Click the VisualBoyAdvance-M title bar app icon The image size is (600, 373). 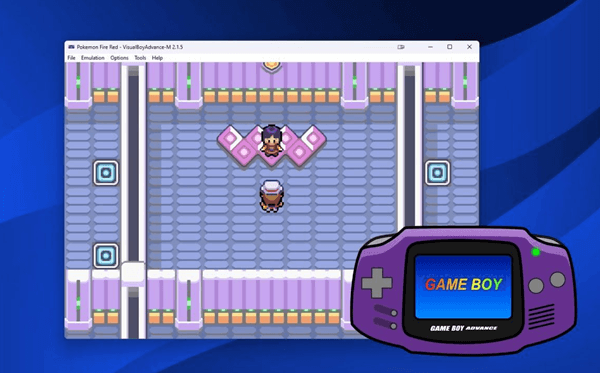point(71,47)
